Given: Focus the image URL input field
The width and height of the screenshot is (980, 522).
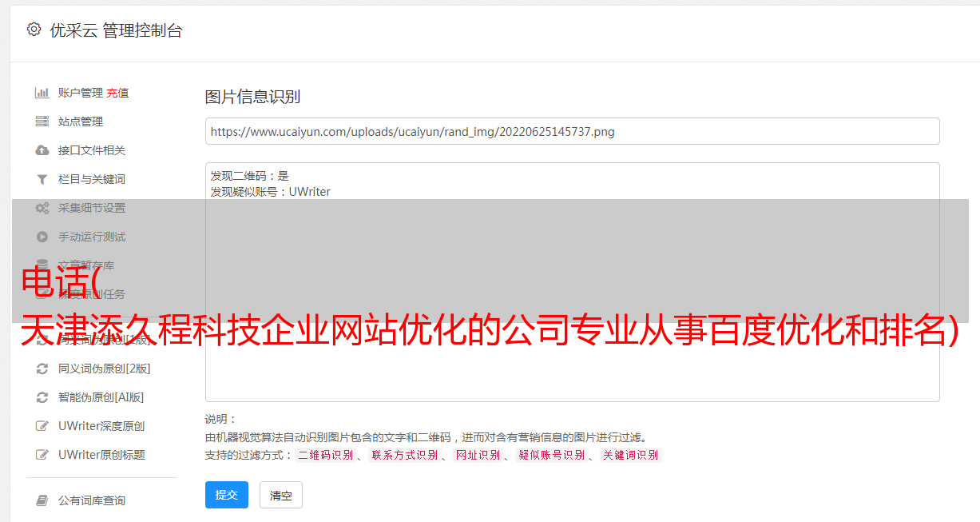Looking at the screenshot, I should pos(572,131).
